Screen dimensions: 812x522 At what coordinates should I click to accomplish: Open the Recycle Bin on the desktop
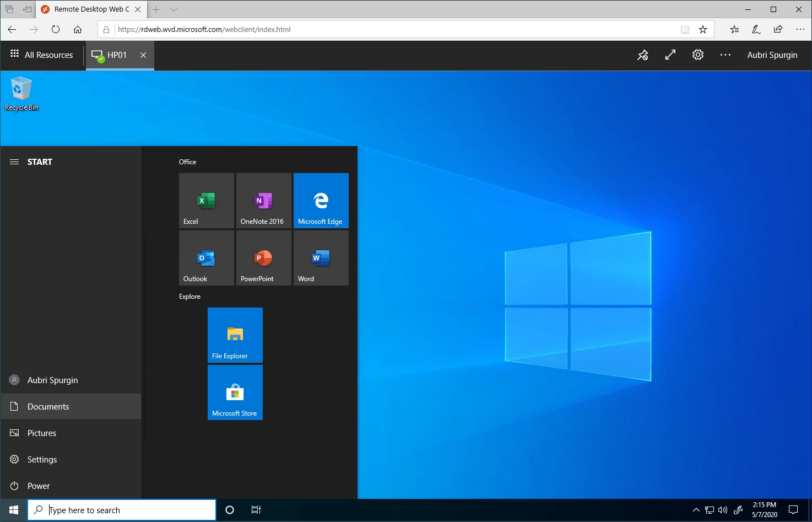(21, 94)
